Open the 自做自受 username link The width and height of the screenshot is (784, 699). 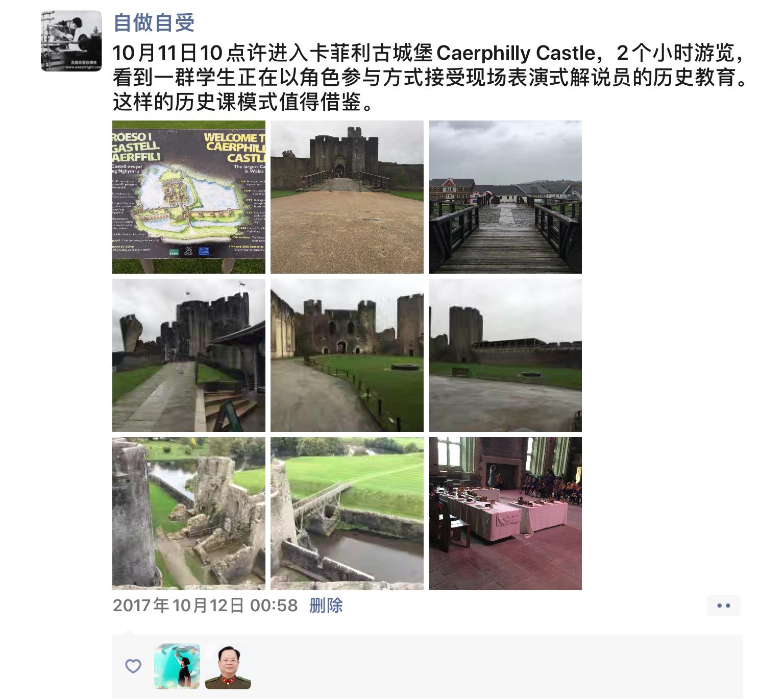[154, 22]
